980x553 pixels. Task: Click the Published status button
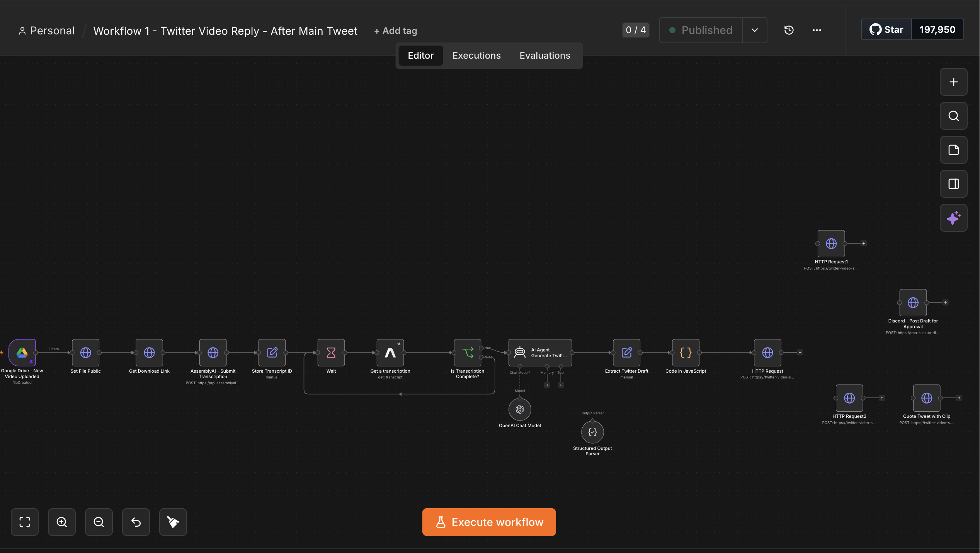tap(701, 30)
